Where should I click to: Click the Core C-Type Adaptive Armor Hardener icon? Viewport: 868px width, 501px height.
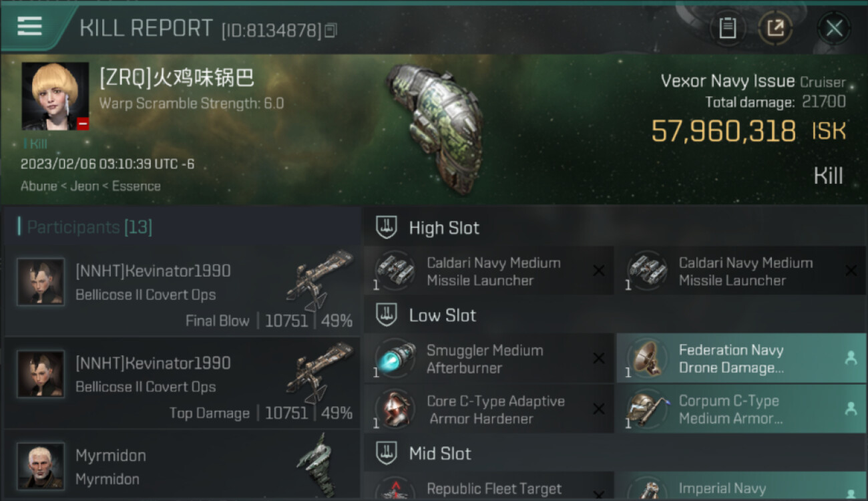coord(395,409)
